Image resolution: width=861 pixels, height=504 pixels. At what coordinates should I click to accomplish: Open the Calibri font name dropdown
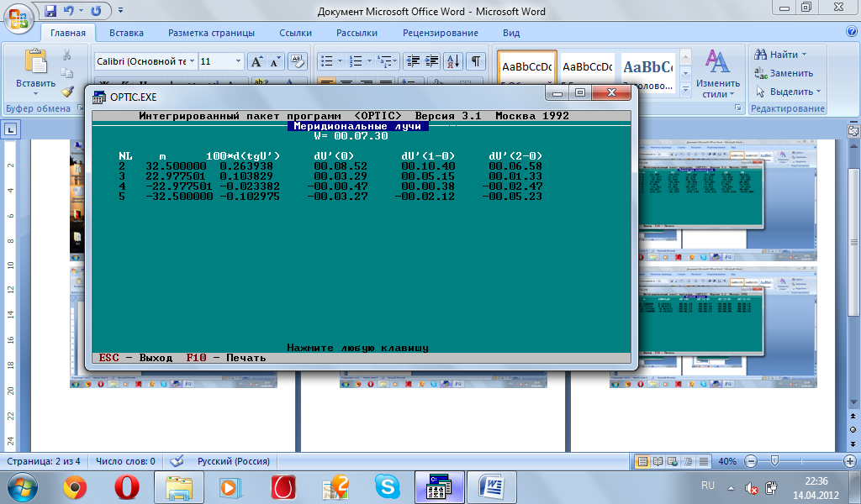click(193, 61)
